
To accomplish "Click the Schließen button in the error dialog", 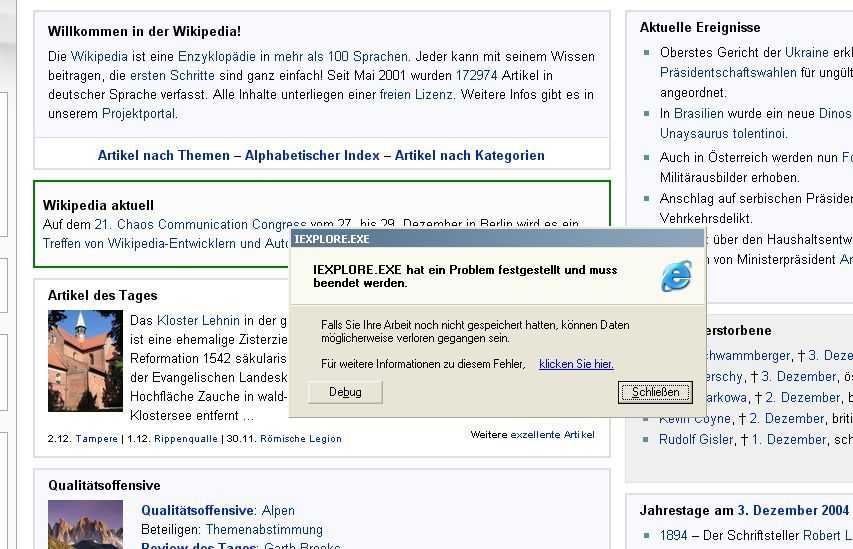I will coord(655,392).
